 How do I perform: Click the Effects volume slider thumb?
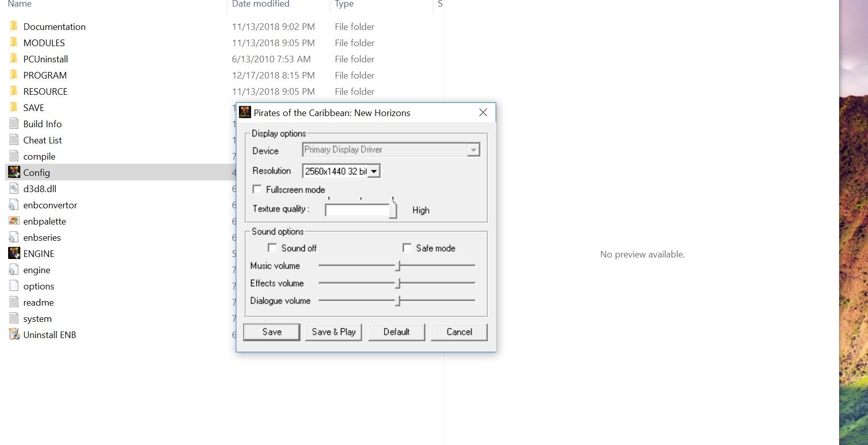(x=398, y=283)
